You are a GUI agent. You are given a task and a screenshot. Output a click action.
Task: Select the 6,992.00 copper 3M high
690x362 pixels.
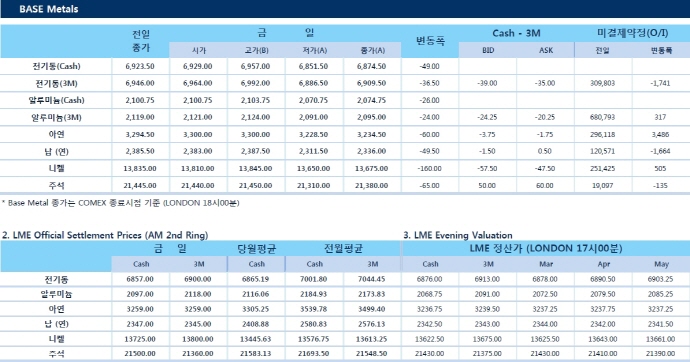[256, 83]
